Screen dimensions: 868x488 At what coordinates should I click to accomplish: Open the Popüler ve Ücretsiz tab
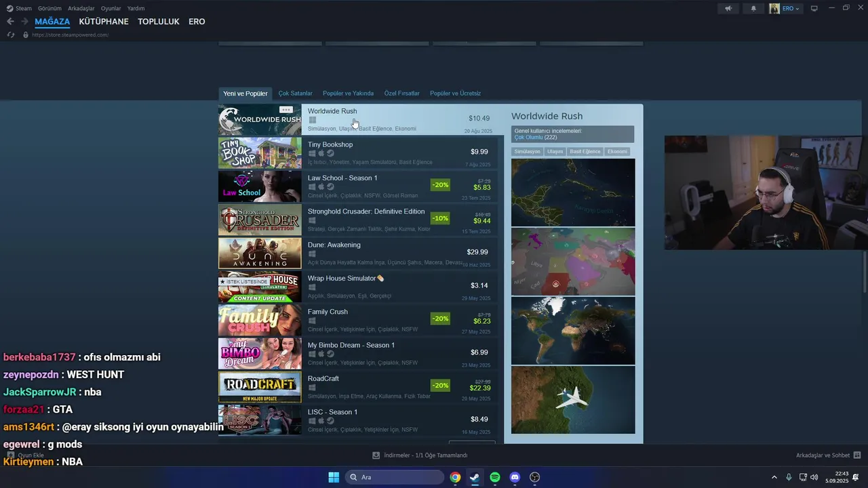pyautogui.click(x=456, y=94)
